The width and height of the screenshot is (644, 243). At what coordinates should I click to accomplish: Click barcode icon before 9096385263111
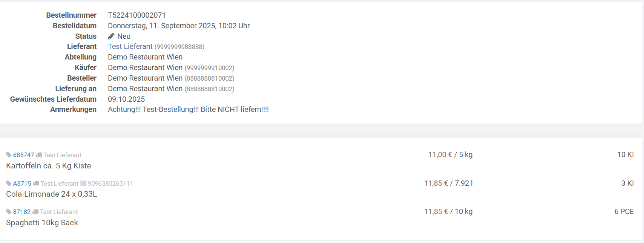coord(83,183)
